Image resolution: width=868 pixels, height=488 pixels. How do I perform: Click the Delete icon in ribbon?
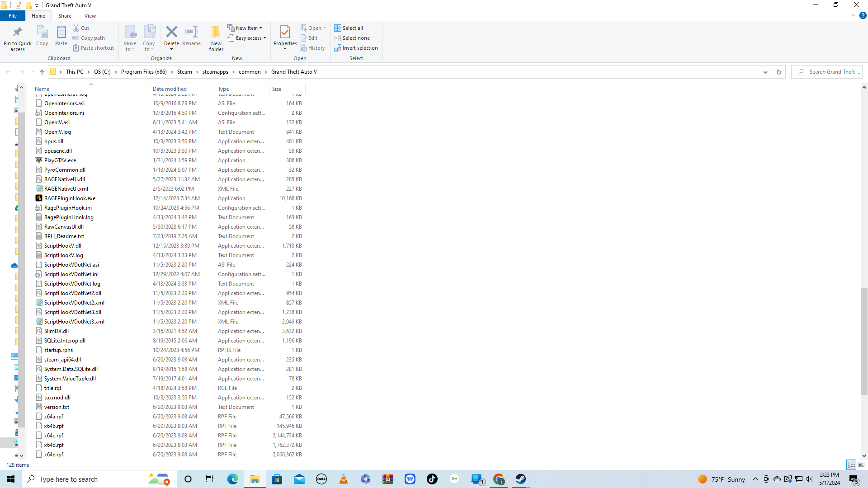tap(171, 33)
